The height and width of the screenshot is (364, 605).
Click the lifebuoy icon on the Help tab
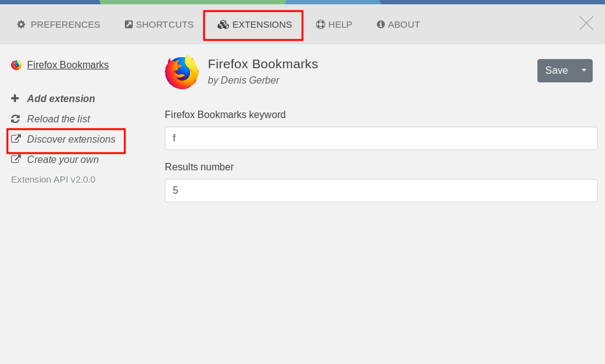(x=320, y=25)
